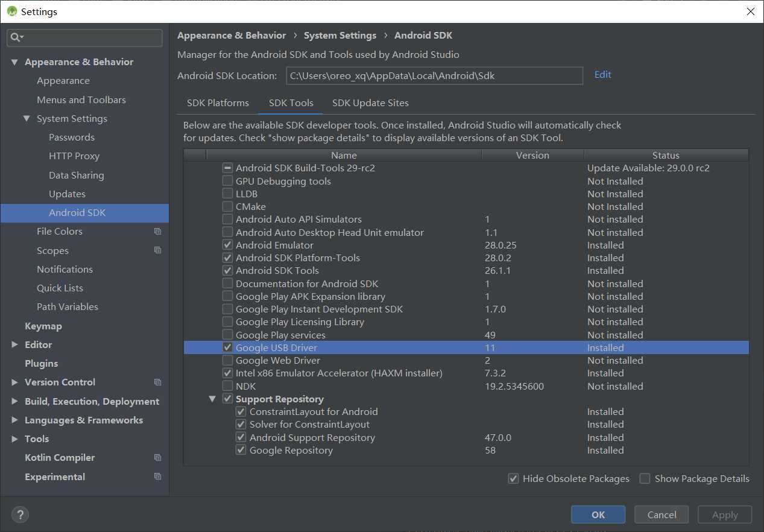Open the Data Sharing settings

[x=77, y=175]
